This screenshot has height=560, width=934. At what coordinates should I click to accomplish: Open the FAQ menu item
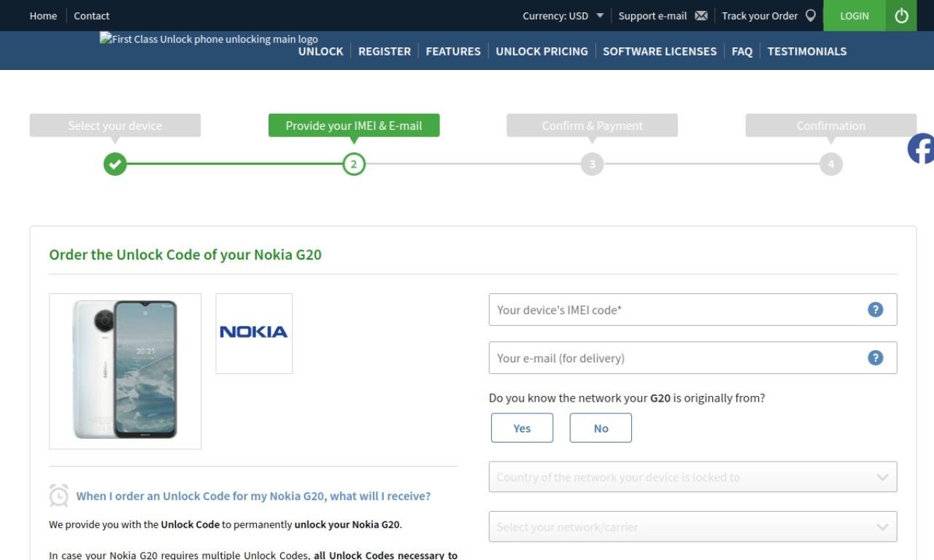point(742,51)
